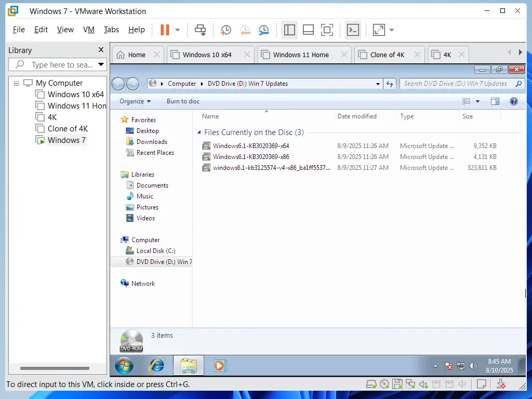Open the power options dropdown next to pause
The height and width of the screenshot is (399, 532).
[x=178, y=30]
